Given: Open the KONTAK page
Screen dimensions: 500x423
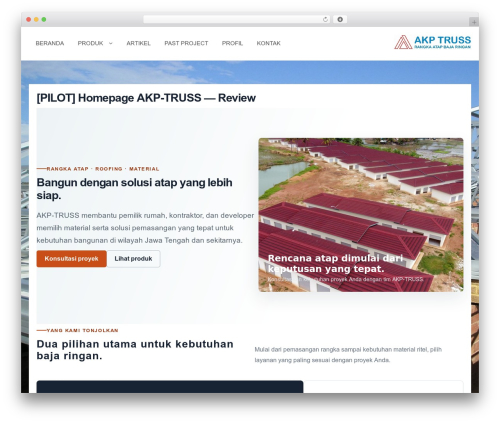Looking at the screenshot, I should click(268, 43).
